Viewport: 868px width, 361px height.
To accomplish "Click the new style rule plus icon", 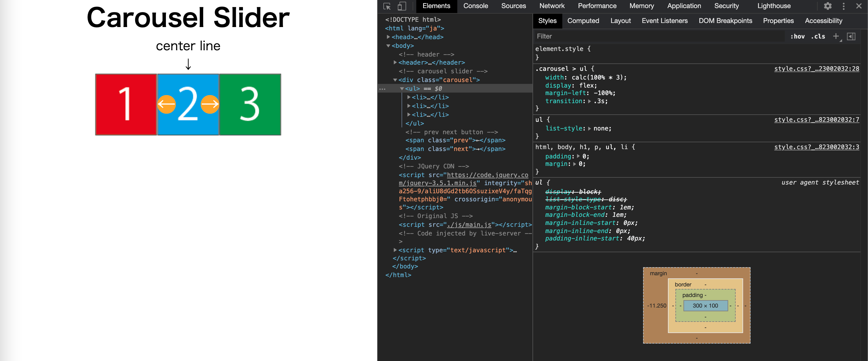I will 836,36.
